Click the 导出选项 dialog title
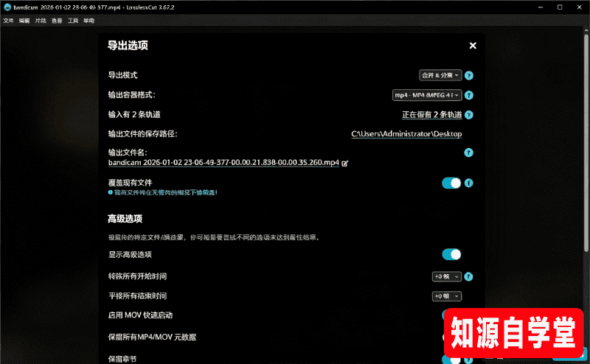This screenshot has width=590, height=364. [128, 46]
